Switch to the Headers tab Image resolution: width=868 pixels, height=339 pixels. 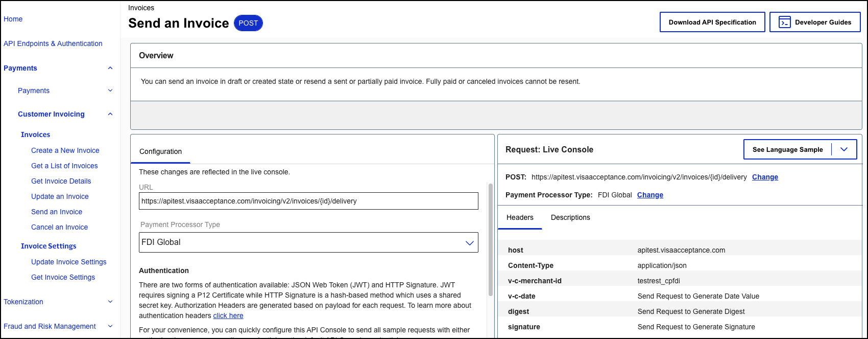pyautogui.click(x=520, y=217)
